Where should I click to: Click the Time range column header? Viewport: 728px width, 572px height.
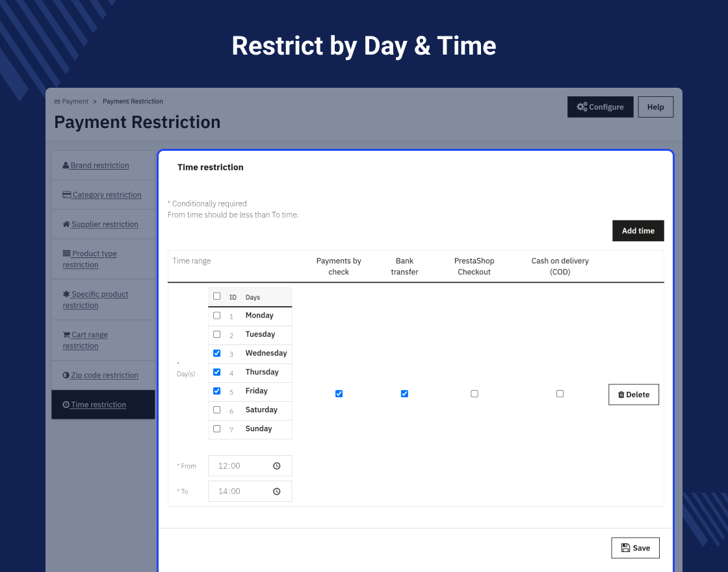click(191, 261)
